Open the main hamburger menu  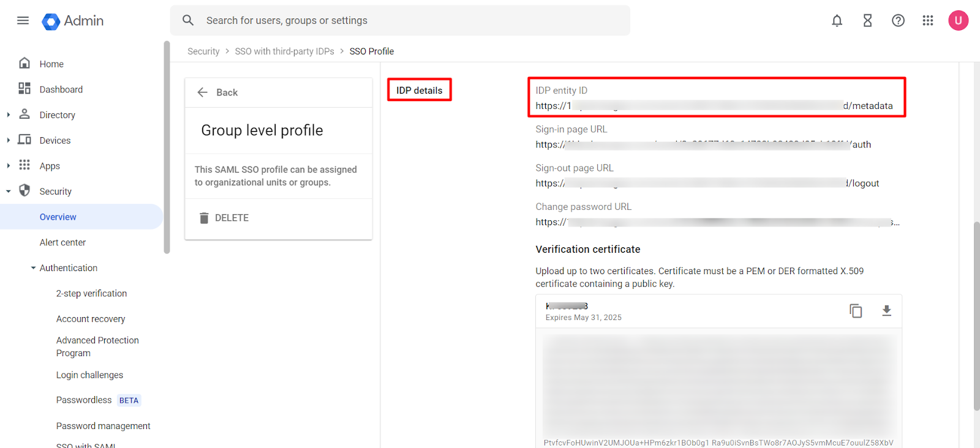[x=23, y=20]
